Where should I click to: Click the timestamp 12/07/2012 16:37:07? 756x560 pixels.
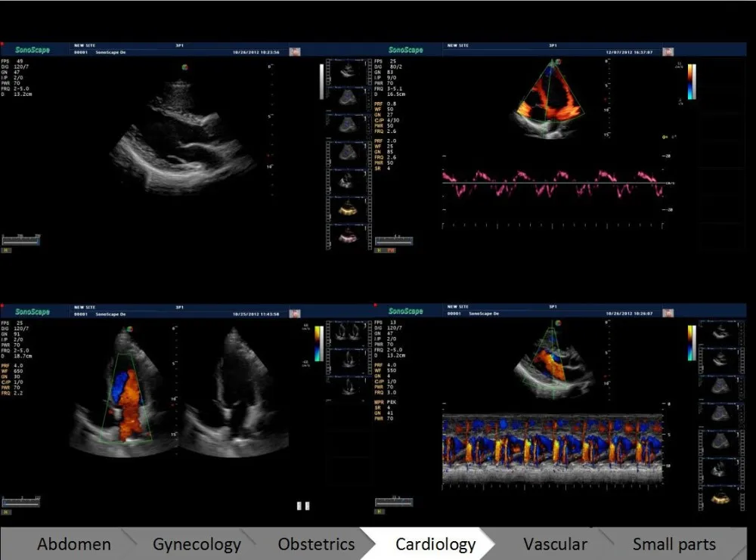click(x=629, y=52)
